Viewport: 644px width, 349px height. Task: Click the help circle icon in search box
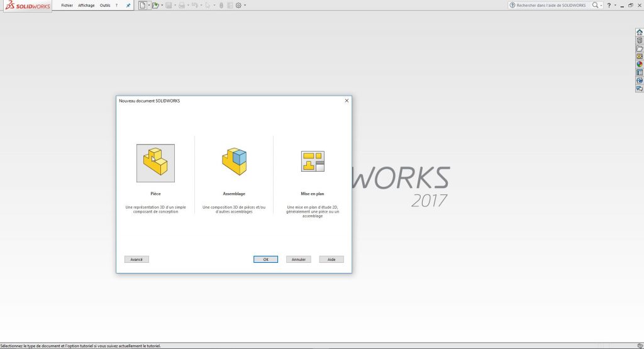(512, 5)
